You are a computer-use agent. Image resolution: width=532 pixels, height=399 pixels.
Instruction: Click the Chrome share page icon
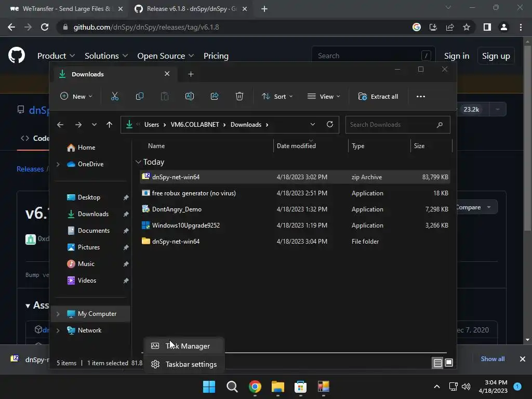point(450,27)
